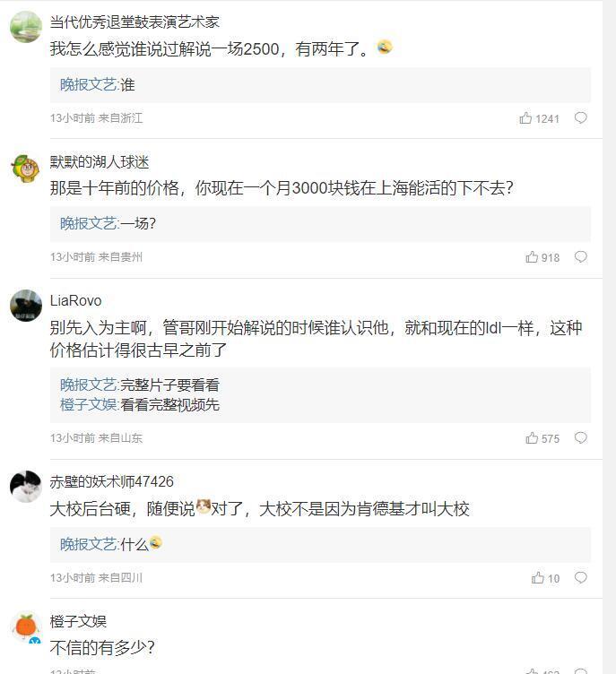Open username 默默的湖人球迷

pyautogui.click(x=100, y=162)
